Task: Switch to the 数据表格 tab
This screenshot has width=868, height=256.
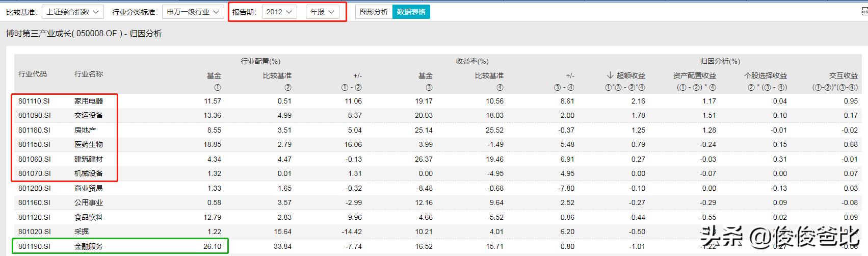Action: click(x=411, y=12)
